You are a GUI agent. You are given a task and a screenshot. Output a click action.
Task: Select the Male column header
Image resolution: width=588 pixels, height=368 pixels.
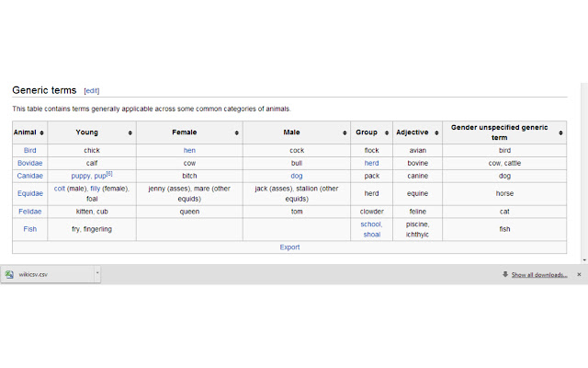(x=297, y=132)
